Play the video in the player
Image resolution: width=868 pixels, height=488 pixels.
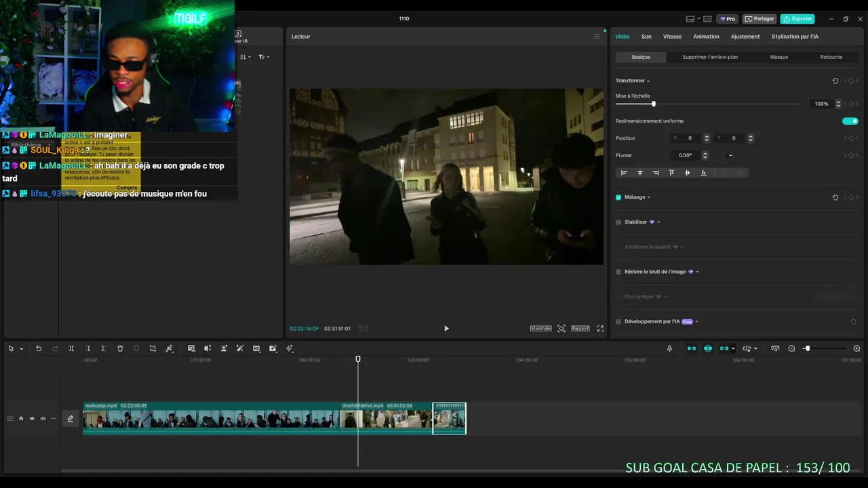click(446, 329)
